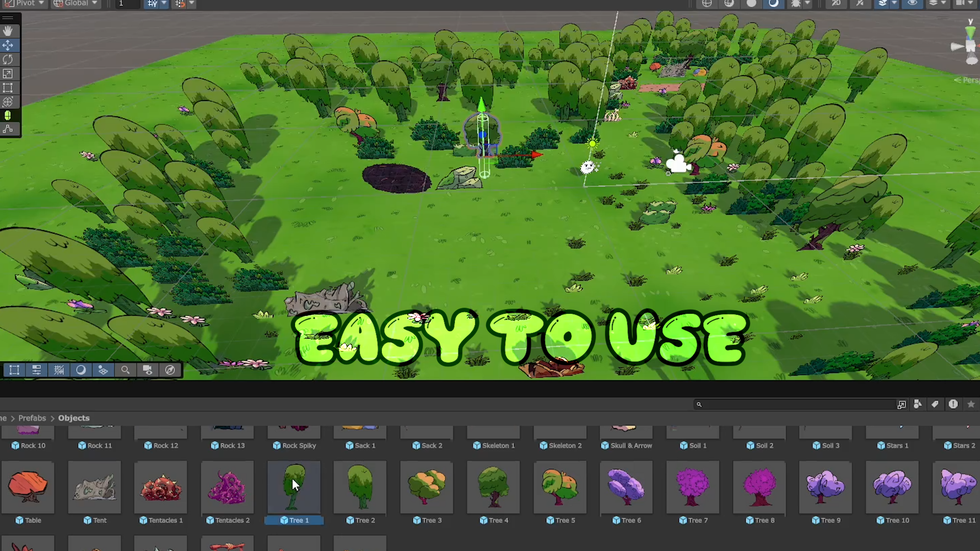
Task: Select the Tentacles 1 prefab thumbnail
Action: [x=161, y=487]
